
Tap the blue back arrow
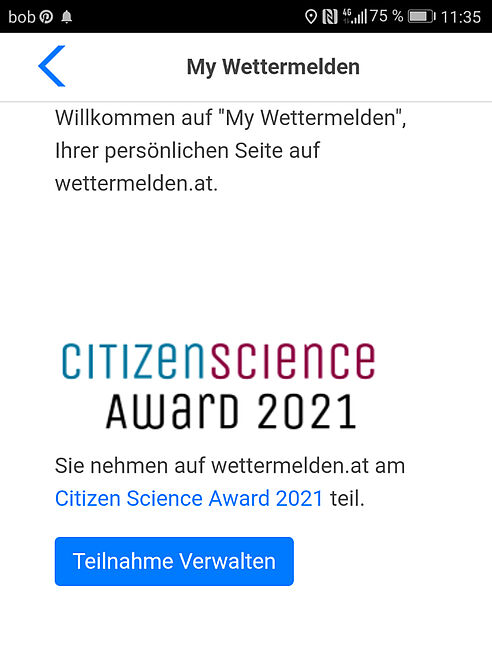pyautogui.click(x=52, y=66)
